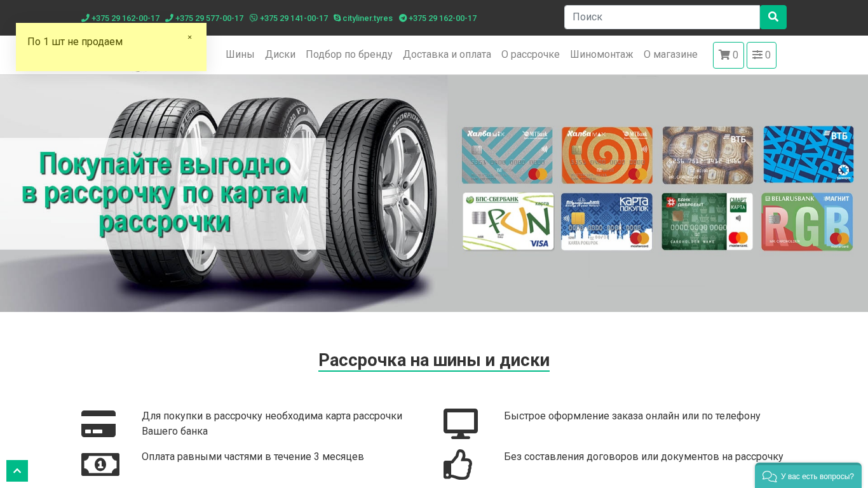This screenshot has height=488, width=868.
Task: Click the banknote money icon
Action: coord(100,464)
